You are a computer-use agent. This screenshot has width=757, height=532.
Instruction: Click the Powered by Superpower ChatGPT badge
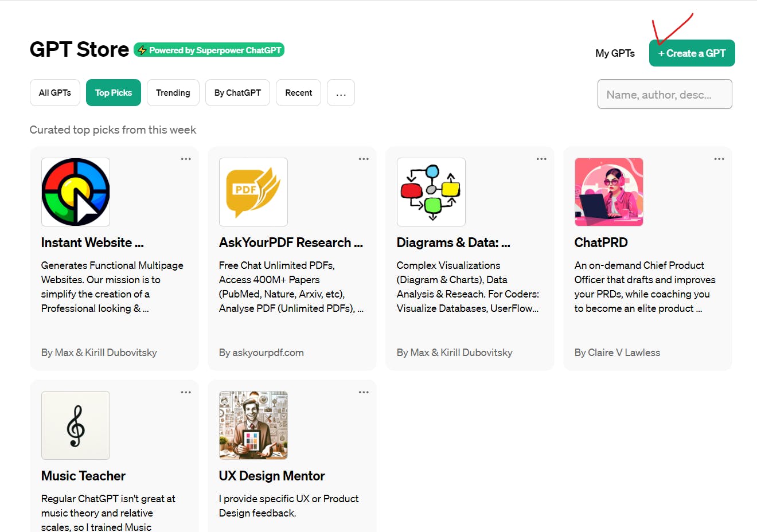[209, 50]
